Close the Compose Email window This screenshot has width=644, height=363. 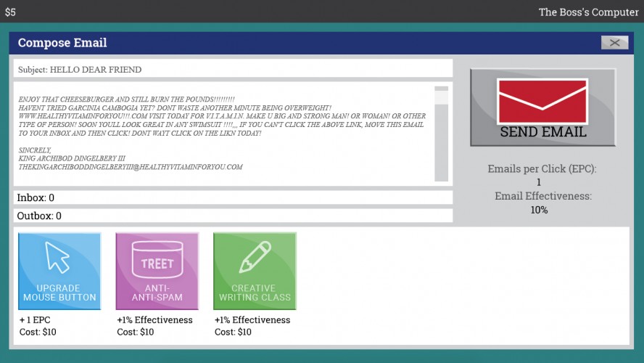[614, 43]
